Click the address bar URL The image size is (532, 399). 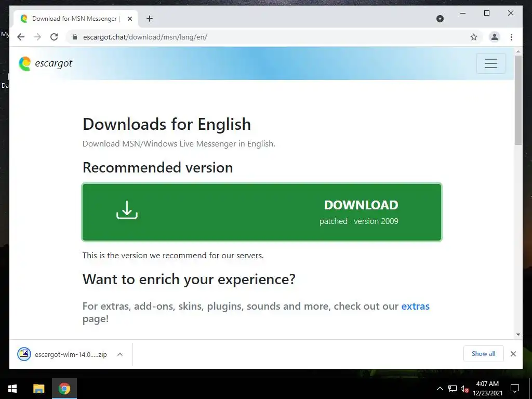pos(145,37)
